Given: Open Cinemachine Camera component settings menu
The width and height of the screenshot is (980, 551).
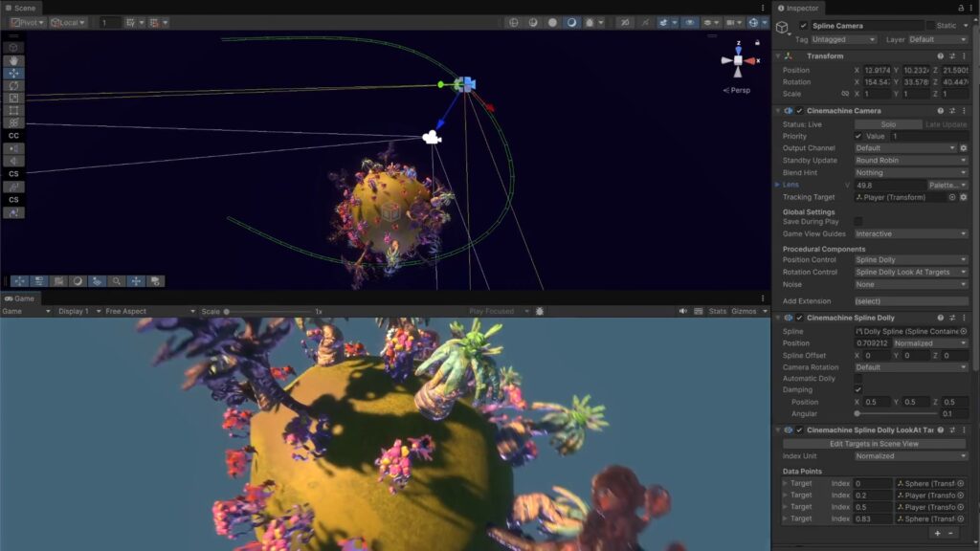Looking at the screenshot, I should (x=964, y=111).
